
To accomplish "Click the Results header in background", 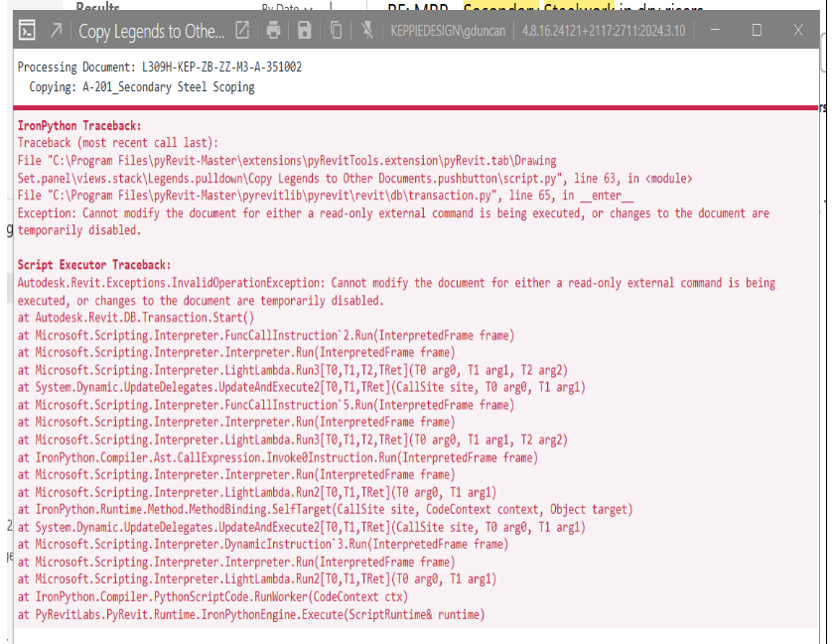I will (x=97, y=6).
